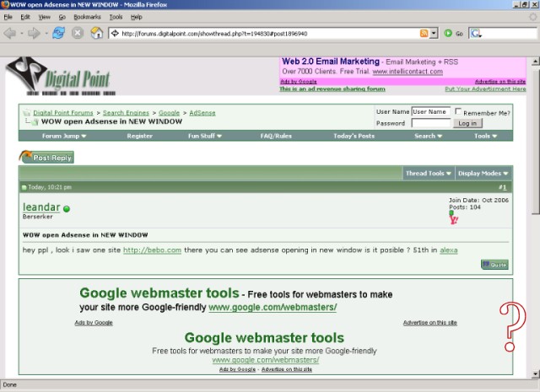The width and height of the screenshot is (540, 392).
Task: Click the RSS feed icon in address bar
Action: coord(424,34)
